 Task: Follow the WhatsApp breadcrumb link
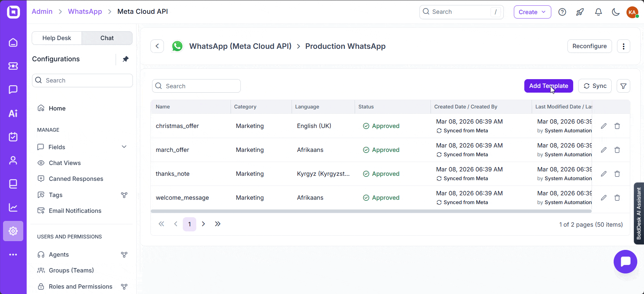point(85,11)
